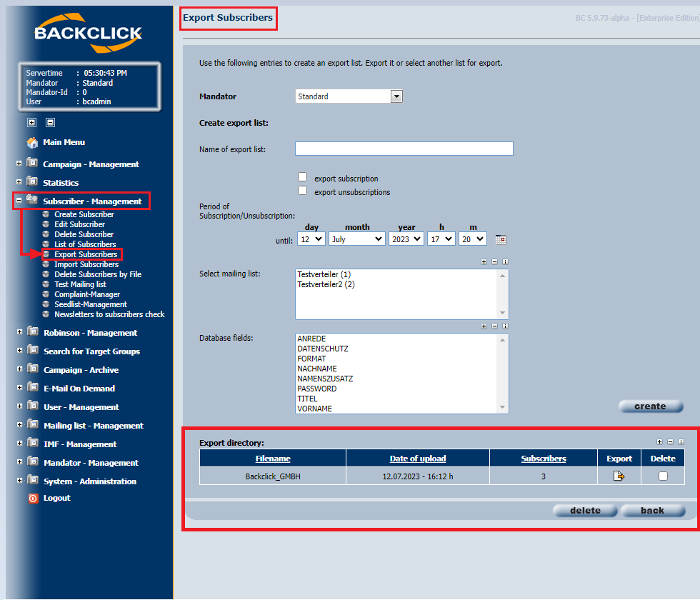Open the month dropdown showing July
700x600 pixels.
[356, 239]
